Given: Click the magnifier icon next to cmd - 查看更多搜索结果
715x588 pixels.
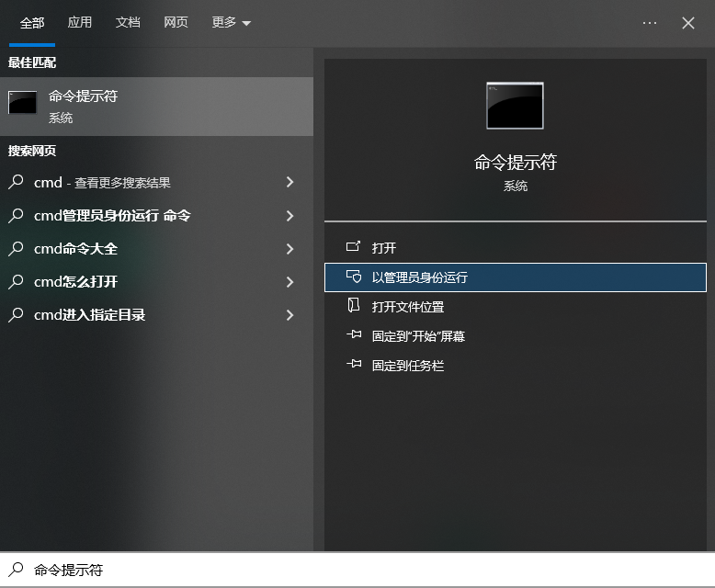Looking at the screenshot, I should [16, 182].
